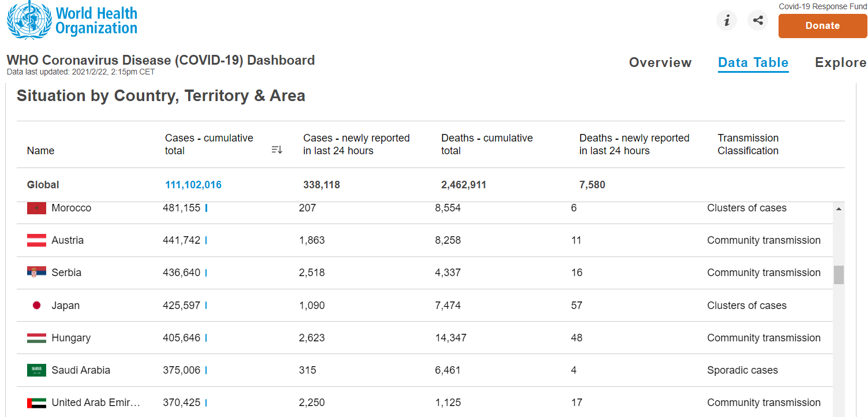Click the Morocco flag icon
868x417 pixels.
click(x=36, y=208)
